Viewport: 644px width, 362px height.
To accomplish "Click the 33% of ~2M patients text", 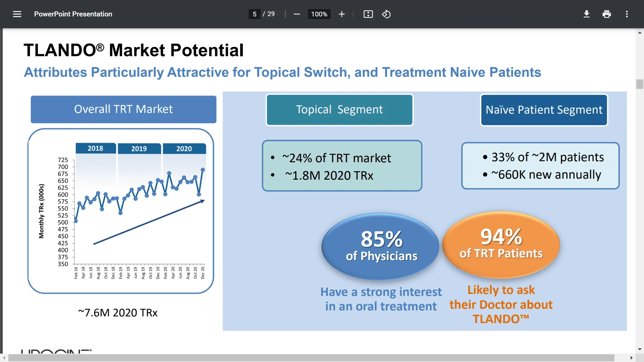I will [547, 157].
